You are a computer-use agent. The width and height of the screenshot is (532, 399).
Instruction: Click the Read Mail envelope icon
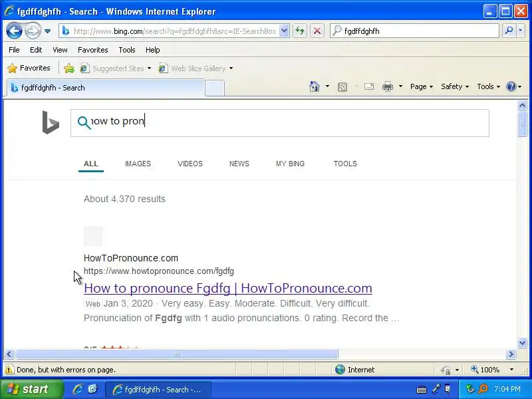coord(369,86)
